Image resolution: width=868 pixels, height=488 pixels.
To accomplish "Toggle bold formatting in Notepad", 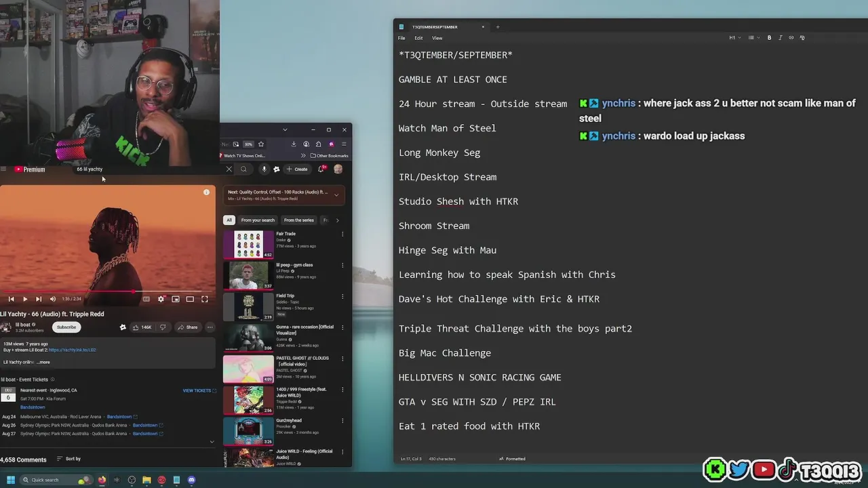I will click(x=769, y=38).
